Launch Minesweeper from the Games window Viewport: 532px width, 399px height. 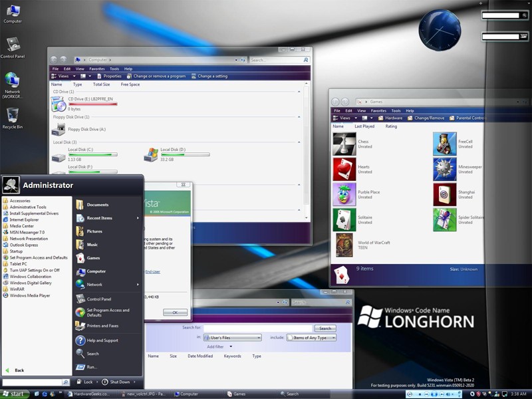point(445,169)
